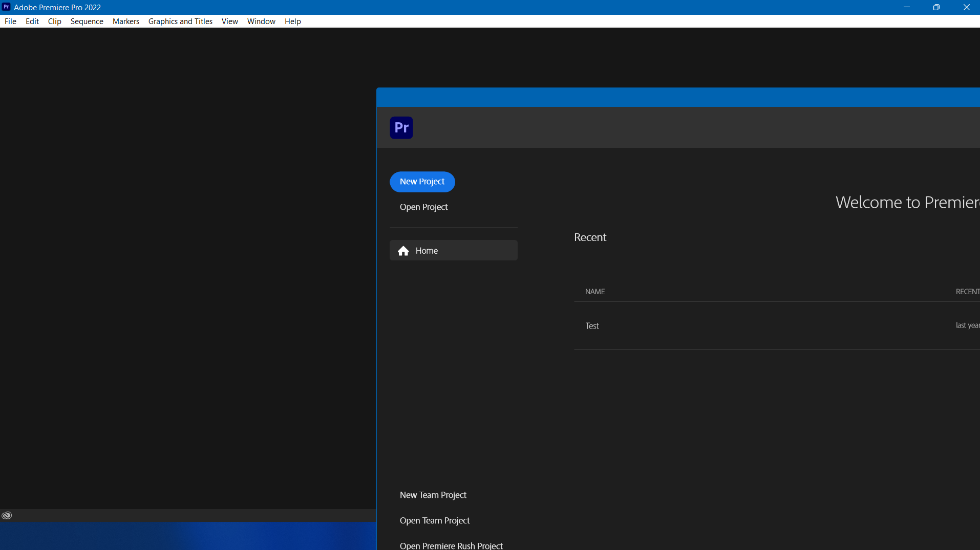980x550 pixels.
Task: Open the Clip menu
Action: pyautogui.click(x=54, y=21)
